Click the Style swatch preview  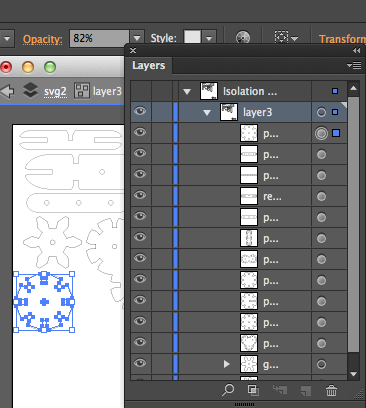pos(193,37)
